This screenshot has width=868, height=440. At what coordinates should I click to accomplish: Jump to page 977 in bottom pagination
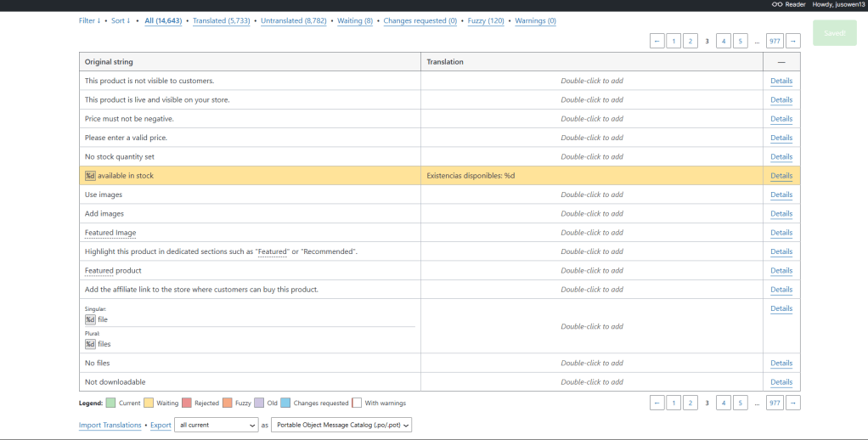(775, 403)
